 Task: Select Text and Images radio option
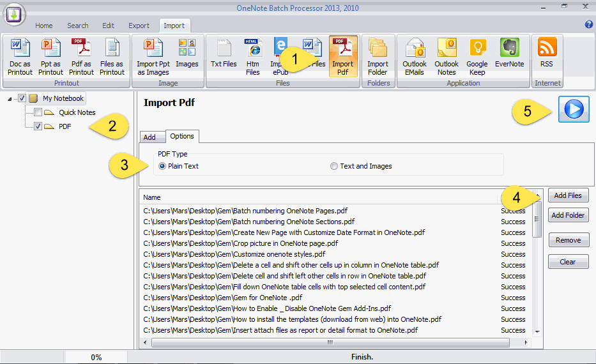point(333,166)
